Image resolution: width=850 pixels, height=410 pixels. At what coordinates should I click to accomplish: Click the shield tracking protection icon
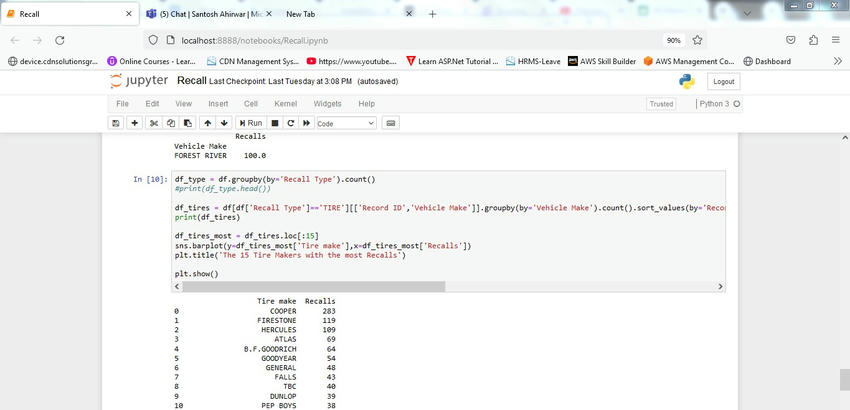coord(153,40)
